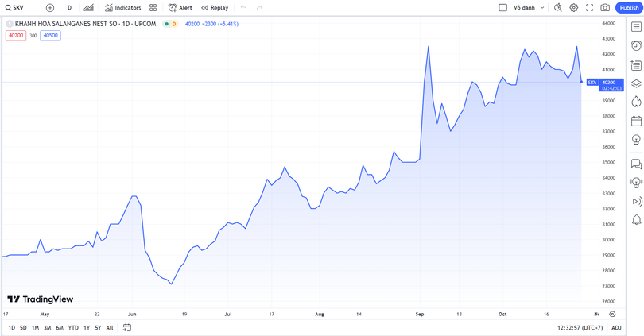Switch to YTD time range
Image resolution: width=644 pixels, height=336 pixels.
click(x=73, y=328)
